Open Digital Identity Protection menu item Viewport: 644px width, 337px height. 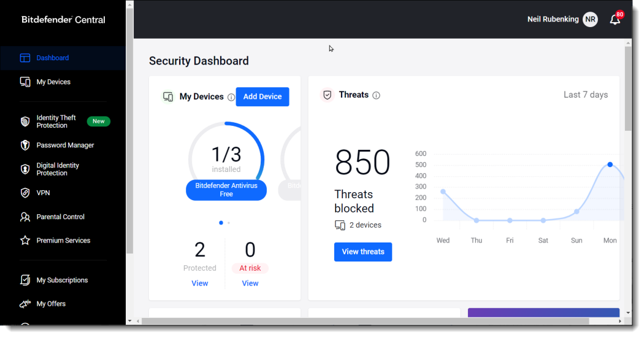point(58,169)
